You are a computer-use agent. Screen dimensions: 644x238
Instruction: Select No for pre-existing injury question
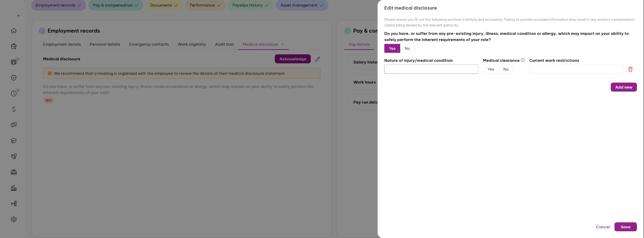pos(407,48)
